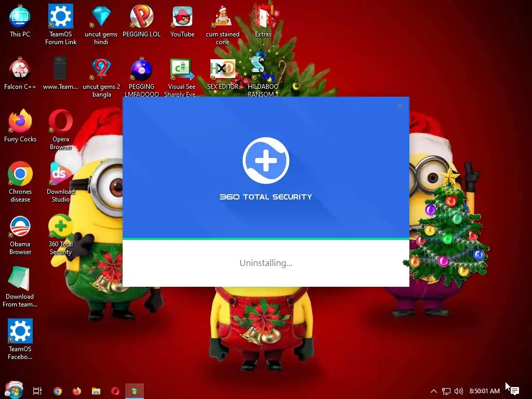Open the Start menu orb
Image resolution: width=532 pixels, height=399 pixels.
(x=14, y=391)
